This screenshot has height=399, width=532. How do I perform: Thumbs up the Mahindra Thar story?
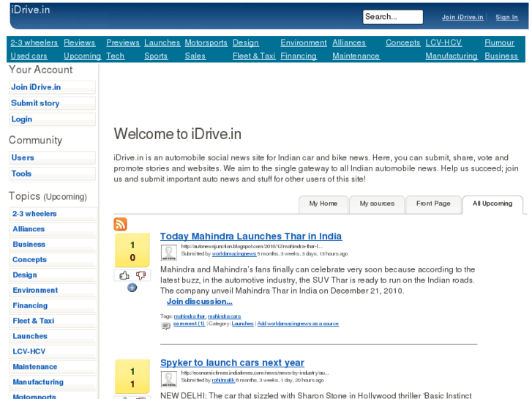[124, 275]
